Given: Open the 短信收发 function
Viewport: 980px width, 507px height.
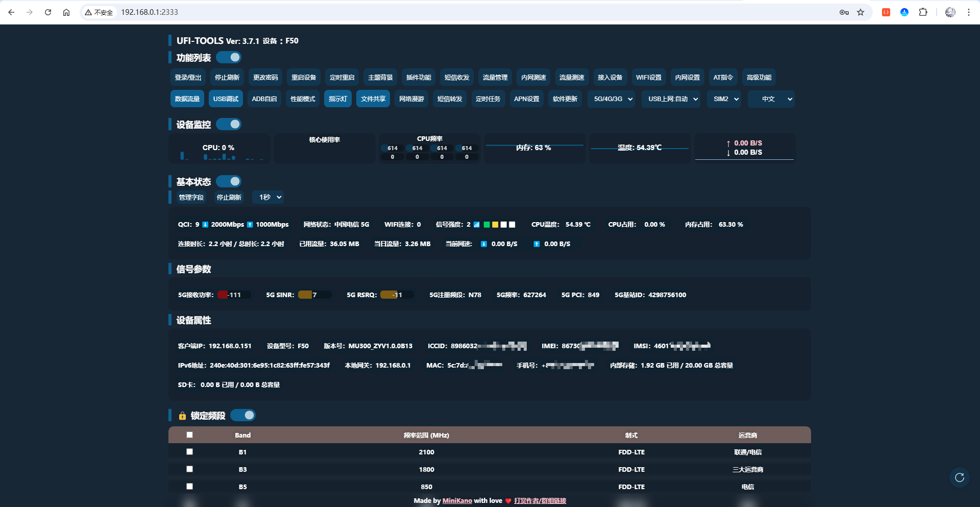Looking at the screenshot, I should 456,78.
